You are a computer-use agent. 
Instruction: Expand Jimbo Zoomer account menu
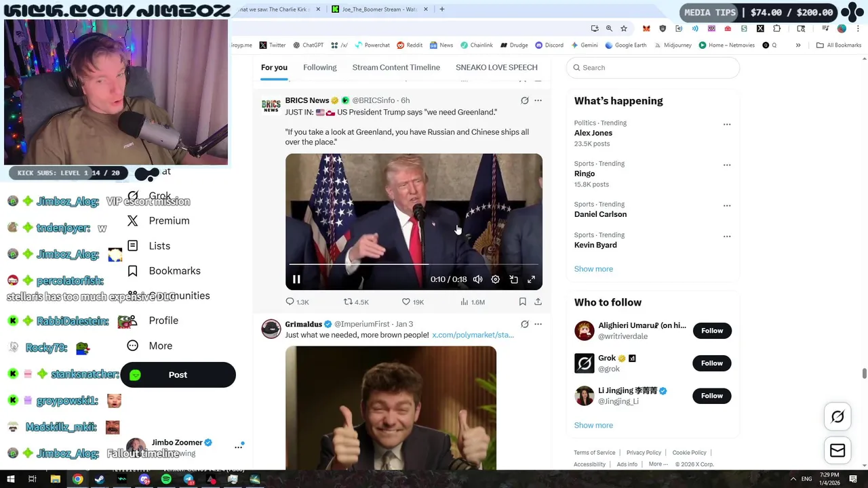click(x=239, y=447)
